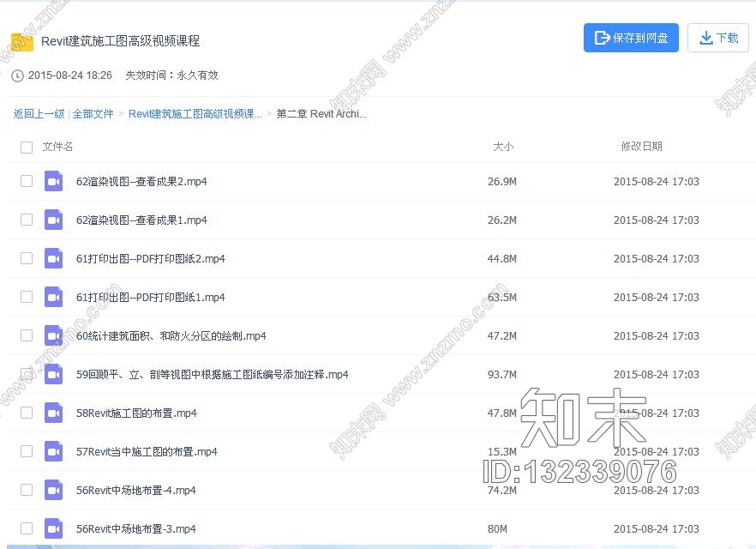The width and height of the screenshot is (756, 549).
Task: Sort by 文件名 column header
Action: pos(57,147)
